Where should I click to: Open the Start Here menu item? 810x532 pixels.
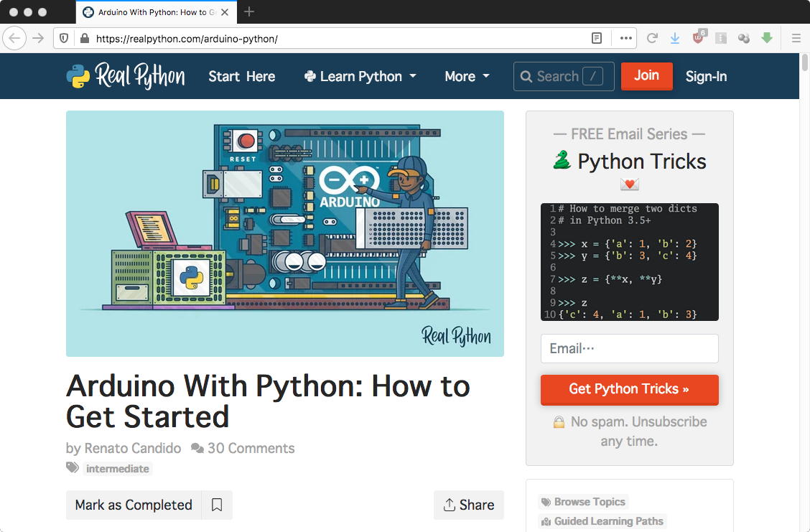[242, 76]
